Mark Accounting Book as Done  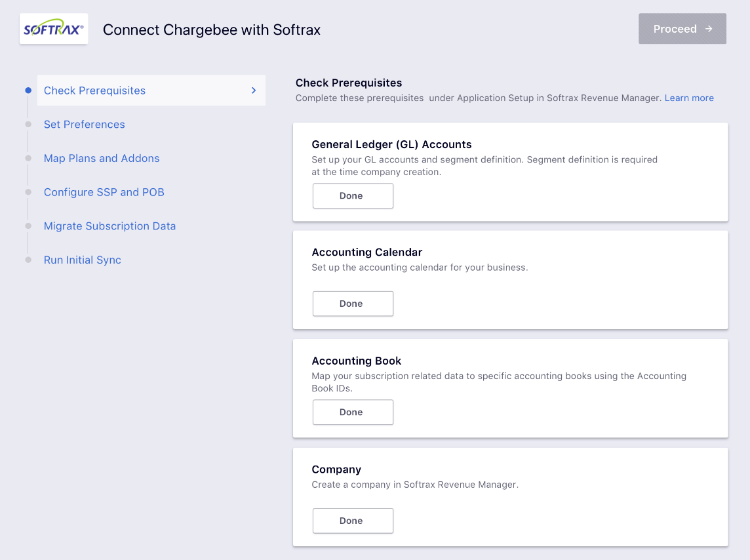point(353,412)
